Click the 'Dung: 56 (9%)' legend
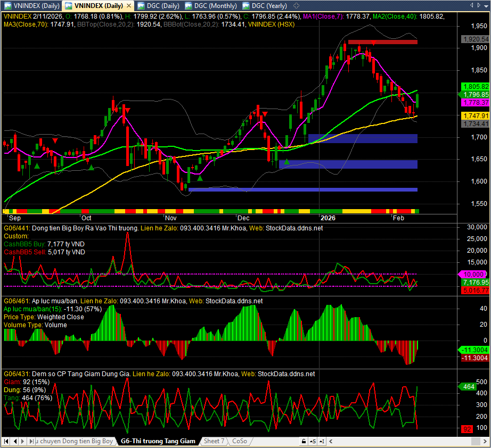Viewport: 491px width, 448px height. (x=24, y=390)
